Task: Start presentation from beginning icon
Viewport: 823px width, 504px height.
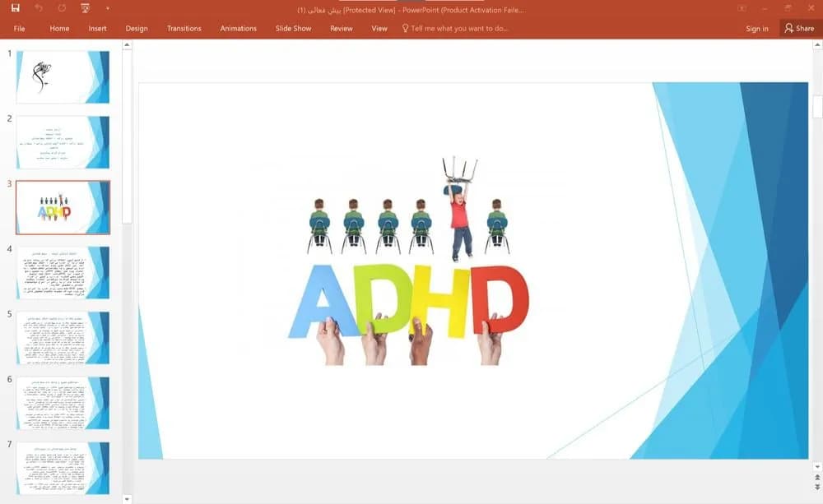Action: 85,8
